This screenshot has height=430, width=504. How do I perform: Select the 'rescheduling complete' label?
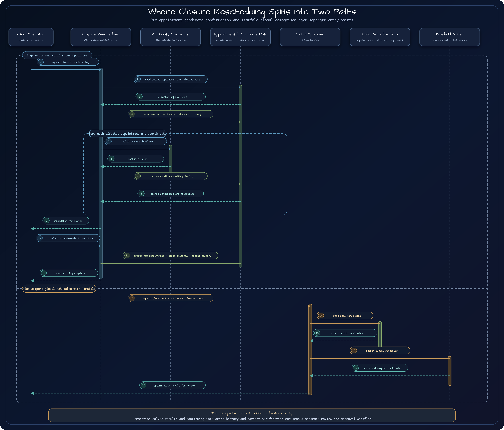point(69,273)
